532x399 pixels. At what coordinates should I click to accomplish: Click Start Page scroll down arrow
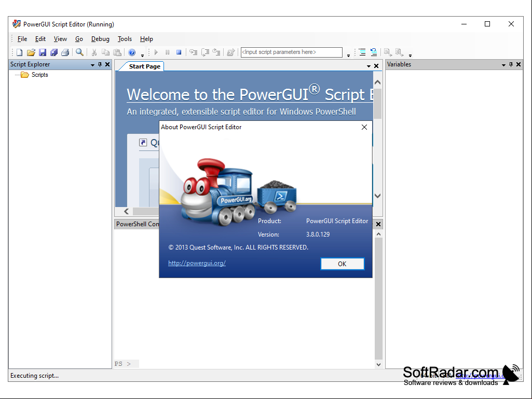[378, 196]
